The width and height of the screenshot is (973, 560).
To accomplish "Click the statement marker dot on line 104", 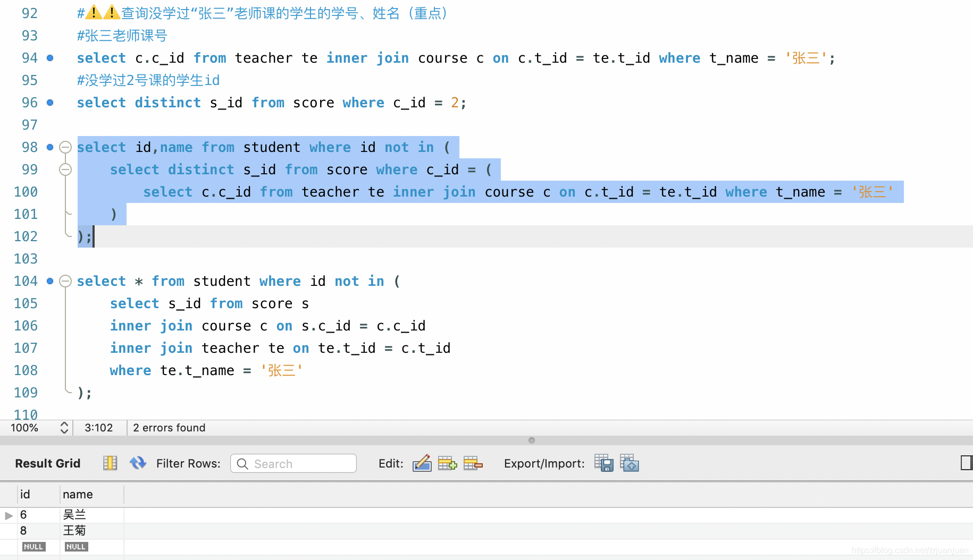I will pos(50,281).
